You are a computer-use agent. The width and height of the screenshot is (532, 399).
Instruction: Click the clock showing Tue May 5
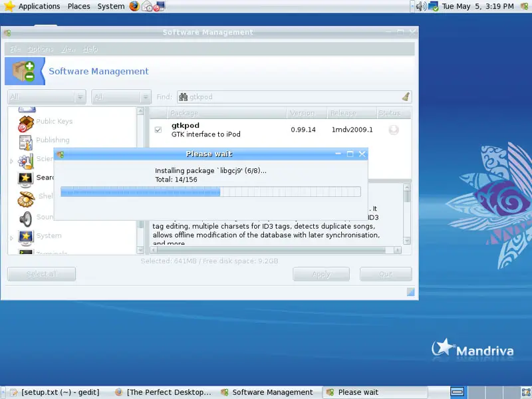pos(477,6)
